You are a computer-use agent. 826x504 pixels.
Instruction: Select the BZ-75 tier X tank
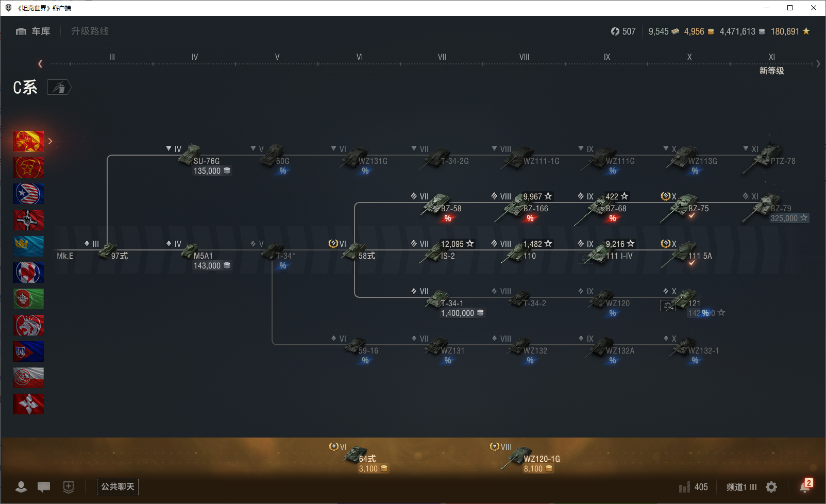(x=685, y=207)
